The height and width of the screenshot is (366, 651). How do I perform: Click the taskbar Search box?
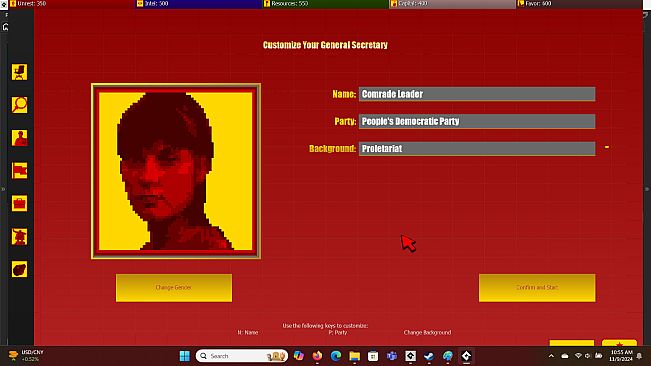(242, 356)
